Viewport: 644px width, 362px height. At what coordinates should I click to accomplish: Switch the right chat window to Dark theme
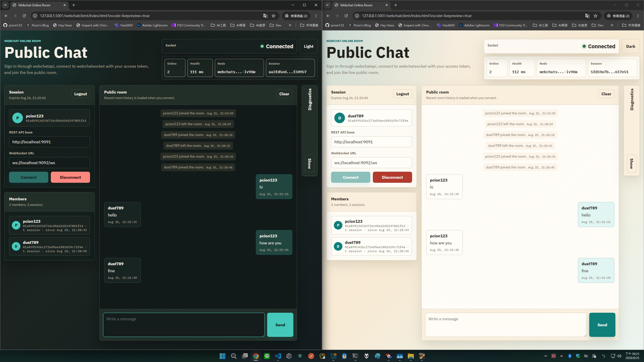pyautogui.click(x=631, y=46)
